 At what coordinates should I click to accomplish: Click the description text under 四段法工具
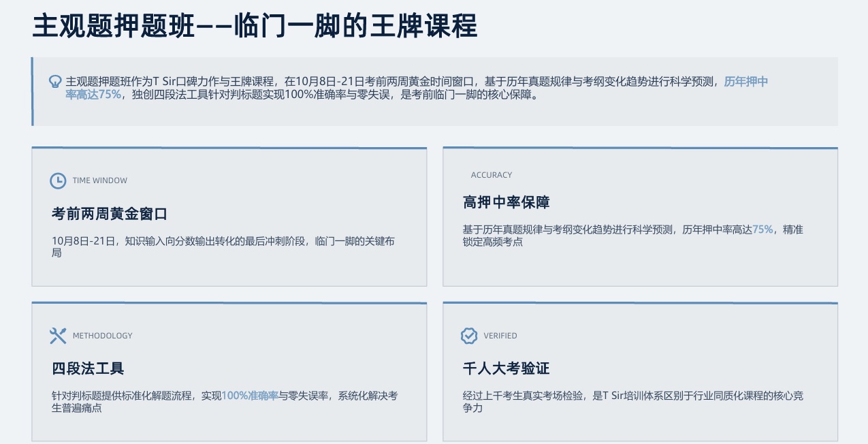pyautogui.click(x=225, y=402)
